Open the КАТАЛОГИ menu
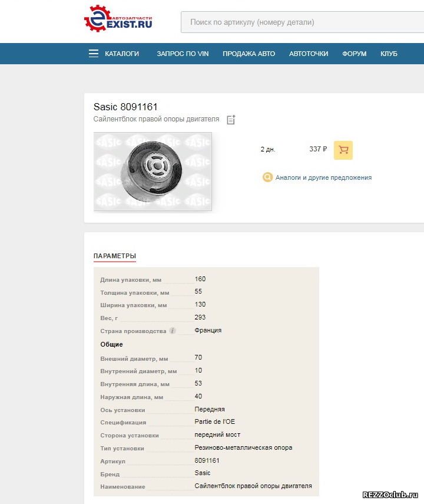This screenshot has height=504, width=424. pos(122,54)
